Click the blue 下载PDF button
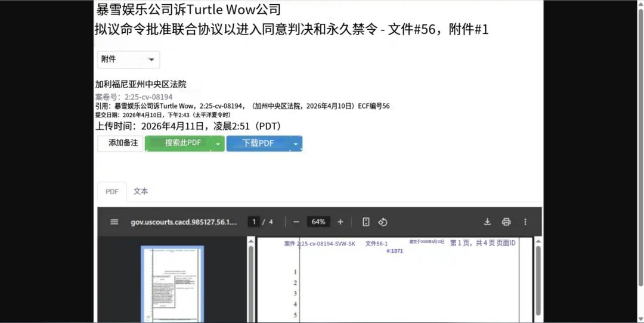The height and width of the screenshot is (323, 644). [x=258, y=143]
